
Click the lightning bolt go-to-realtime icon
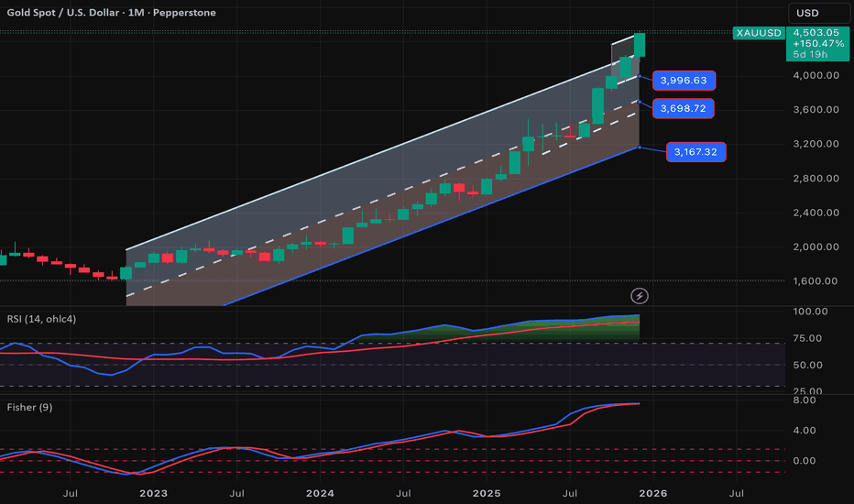(640, 295)
